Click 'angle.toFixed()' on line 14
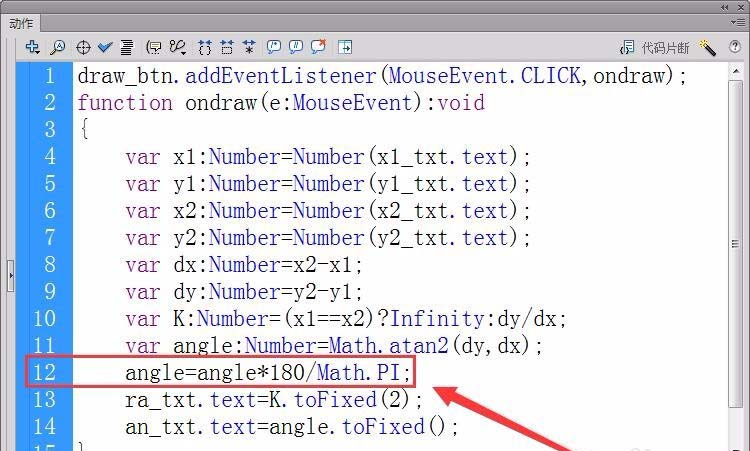Image resolution: width=750 pixels, height=451 pixels. click(x=358, y=427)
